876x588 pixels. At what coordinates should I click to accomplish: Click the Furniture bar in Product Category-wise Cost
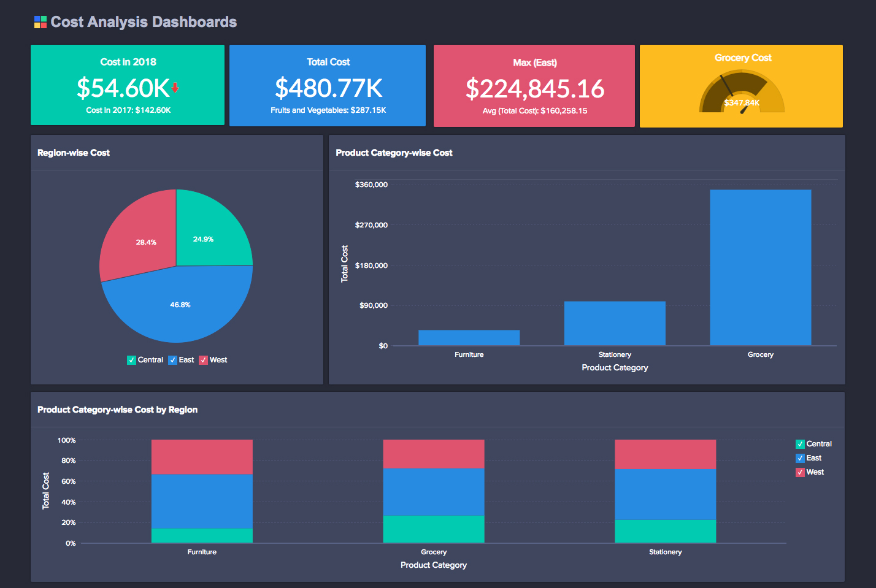469,337
